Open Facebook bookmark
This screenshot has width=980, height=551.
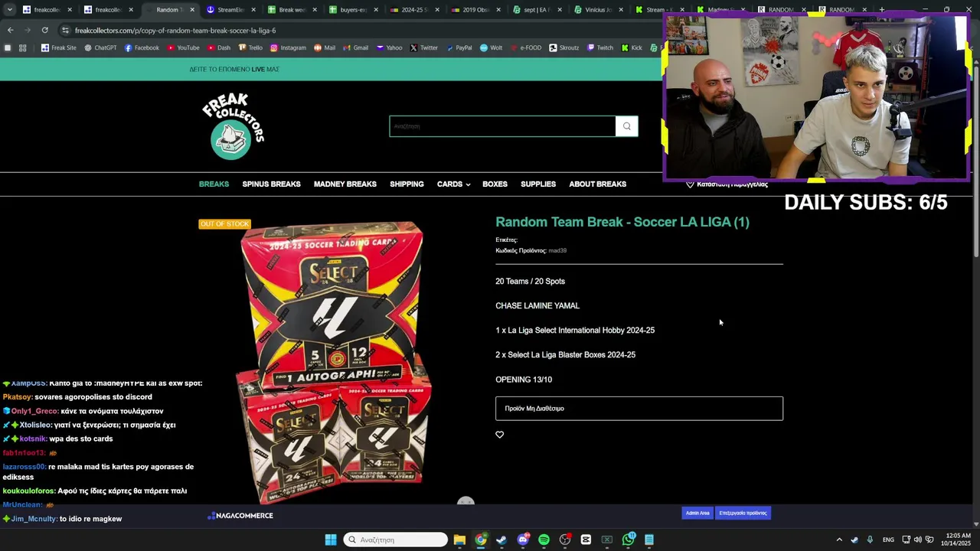(142, 47)
